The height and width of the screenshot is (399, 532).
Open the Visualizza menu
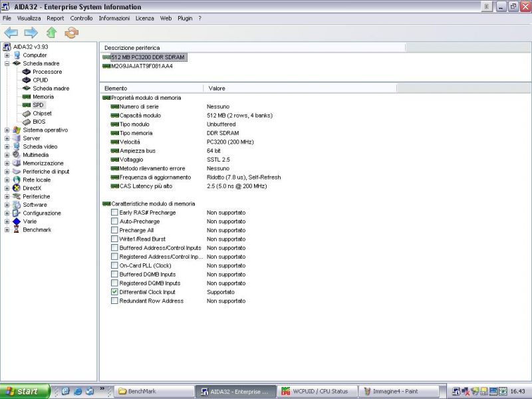coord(29,19)
